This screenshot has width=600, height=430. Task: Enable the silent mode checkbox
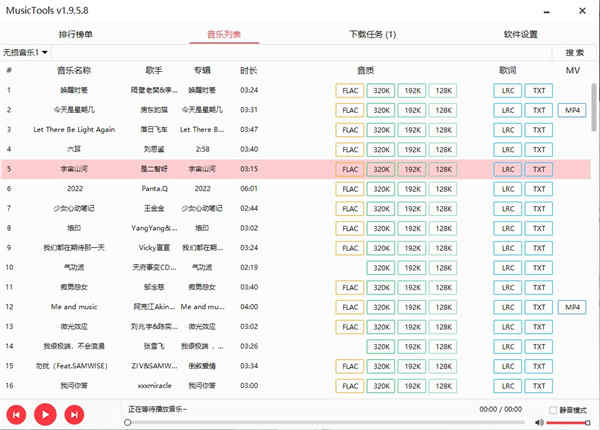[x=553, y=410]
